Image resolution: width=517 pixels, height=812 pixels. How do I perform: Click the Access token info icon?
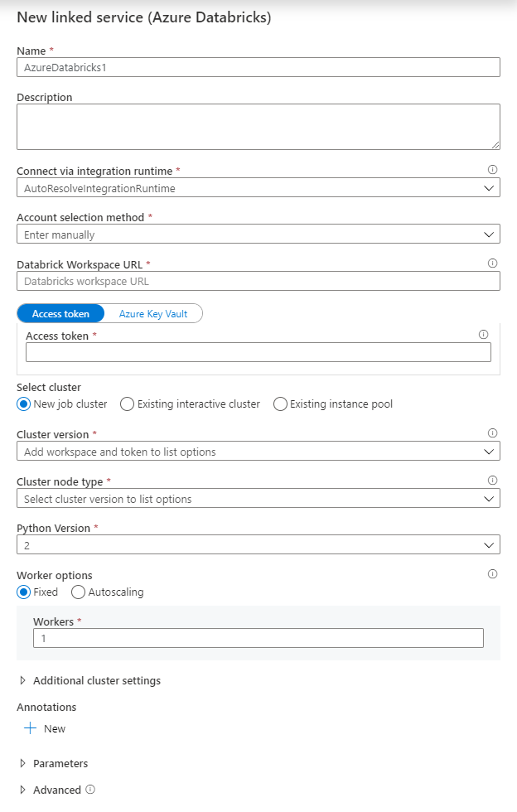pos(484,335)
